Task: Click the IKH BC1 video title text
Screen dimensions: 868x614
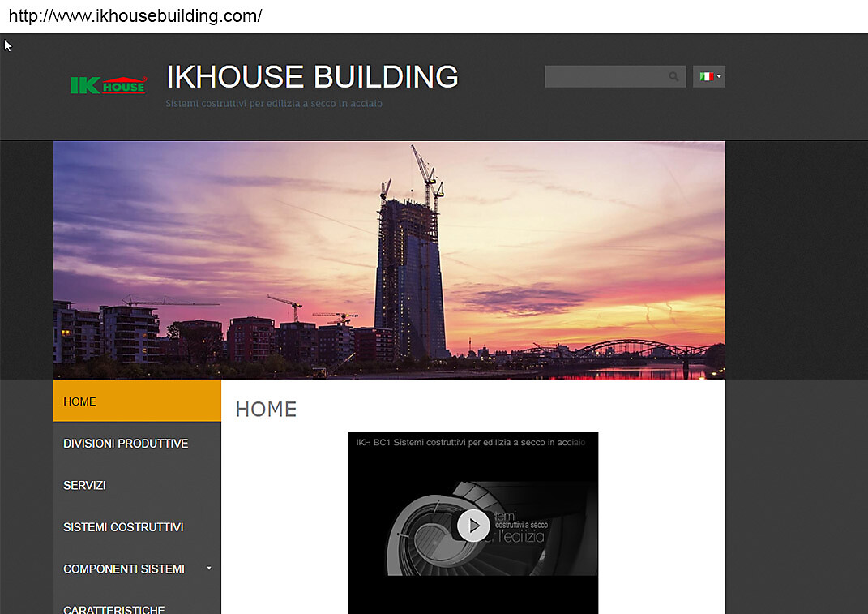Action: (x=472, y=442)
